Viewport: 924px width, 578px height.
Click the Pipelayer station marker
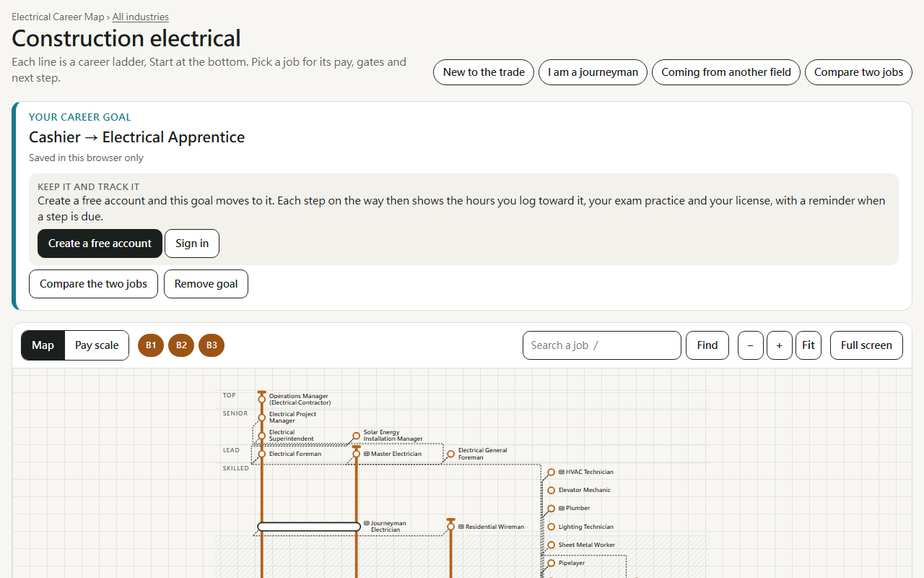coord(551,563)
